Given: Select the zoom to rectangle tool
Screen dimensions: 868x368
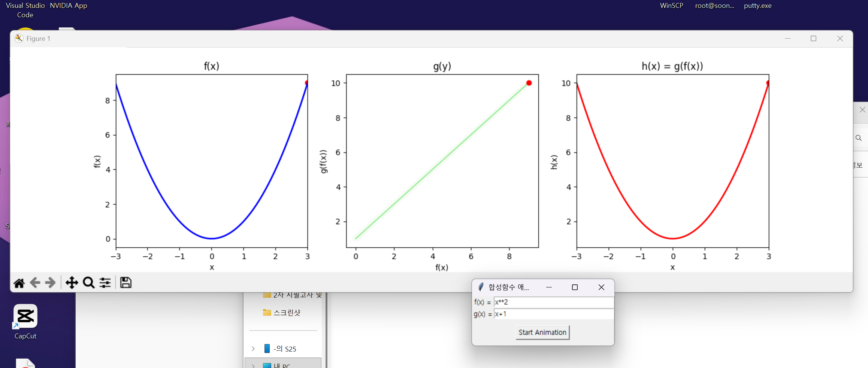Looking at the screenshot, I should tap(89, 283).
